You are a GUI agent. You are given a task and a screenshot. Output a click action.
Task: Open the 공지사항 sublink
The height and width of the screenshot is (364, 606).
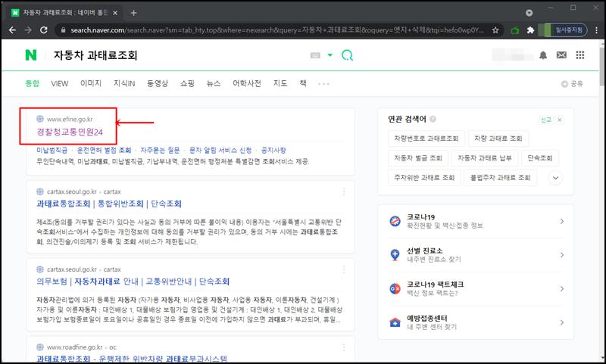pyautogui.click(x=273, y=150)
